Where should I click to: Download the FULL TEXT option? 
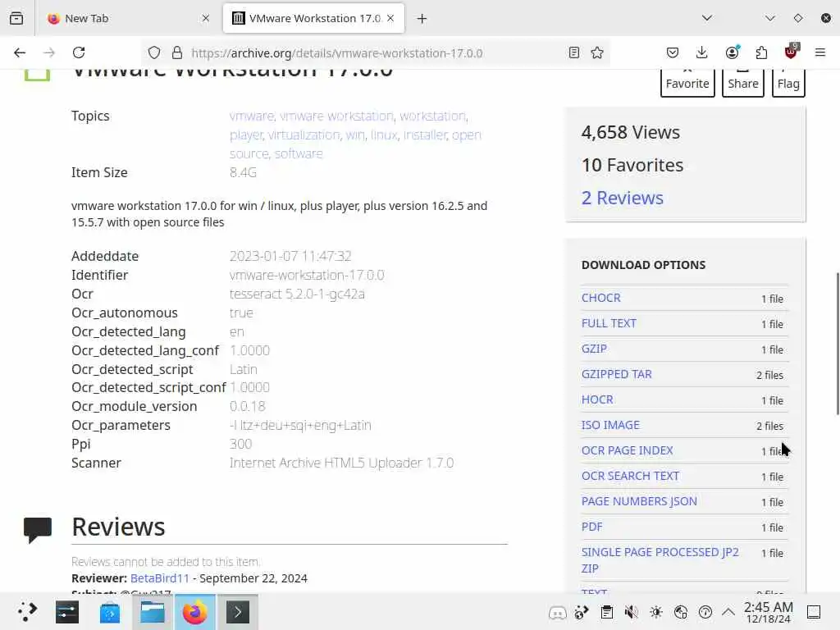609,323
